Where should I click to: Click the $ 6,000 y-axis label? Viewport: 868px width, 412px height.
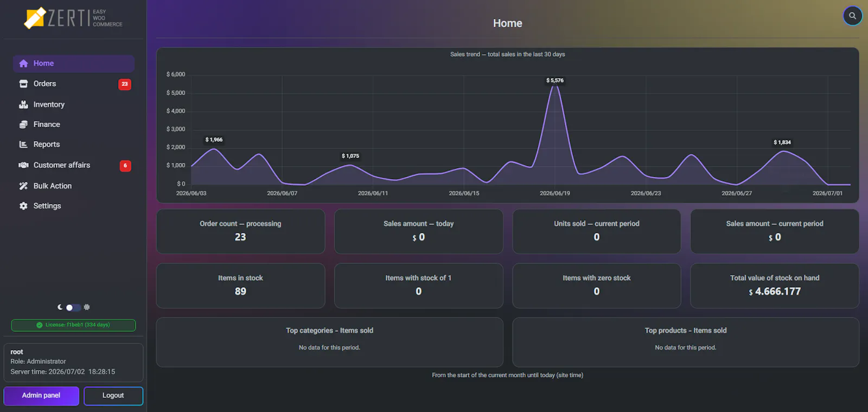[x=176, y=74]
